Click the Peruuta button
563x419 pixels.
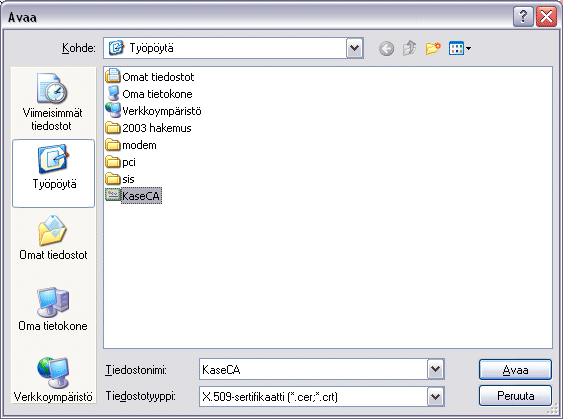(515, 396)
